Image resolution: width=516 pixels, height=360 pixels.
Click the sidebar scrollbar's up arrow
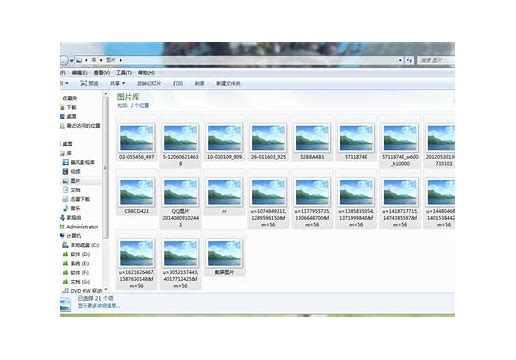pyautogui.click(x=106, y=94)
